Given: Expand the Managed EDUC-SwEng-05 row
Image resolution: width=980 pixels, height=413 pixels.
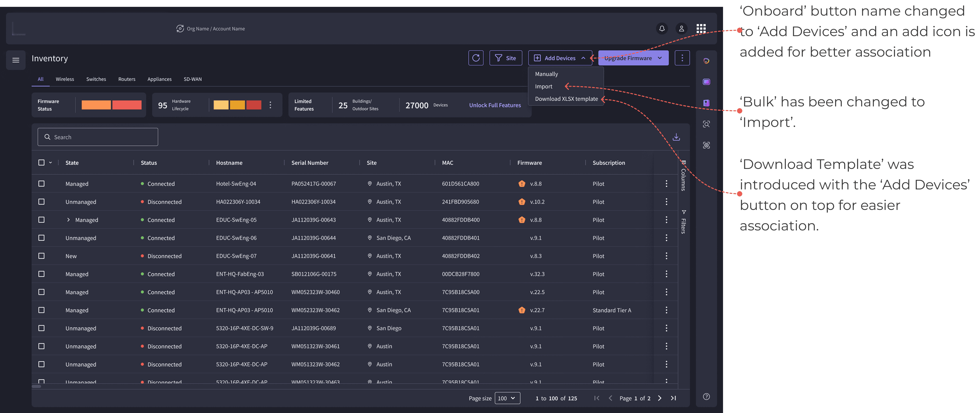Looking at the screenshot, I should (68, 220).
